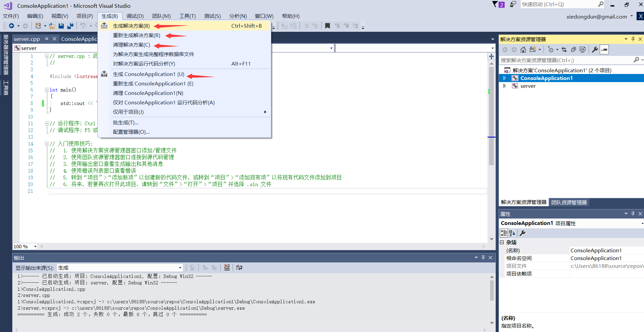Image resolution: width=644 pixels, height=332 pixels.
Task: Click the Open File folder icon
Action: click(52, 26)
